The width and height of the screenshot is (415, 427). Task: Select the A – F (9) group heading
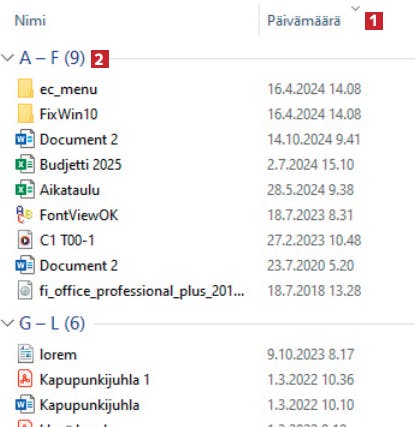coord(52,58)
